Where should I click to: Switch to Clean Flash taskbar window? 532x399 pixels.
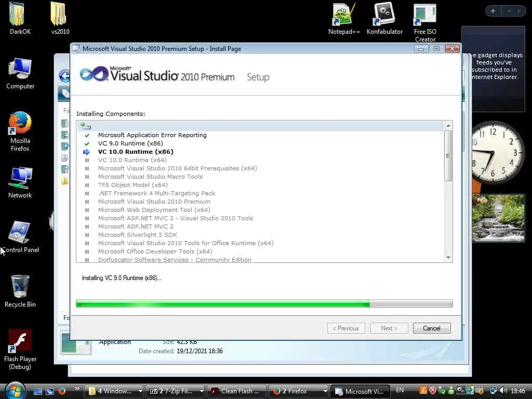(x=236, y=391)
